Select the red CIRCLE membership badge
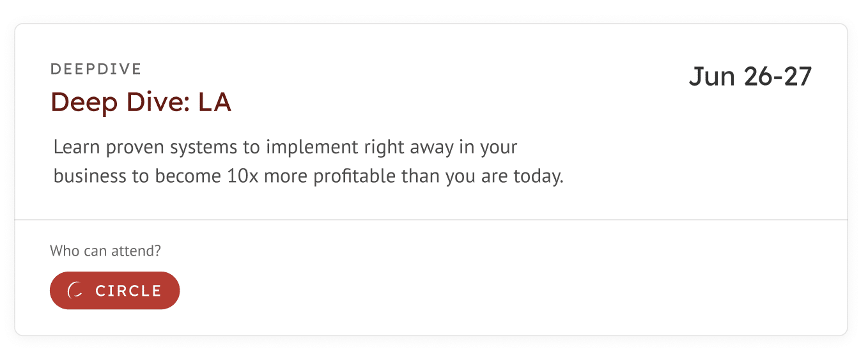 (115, 291)
